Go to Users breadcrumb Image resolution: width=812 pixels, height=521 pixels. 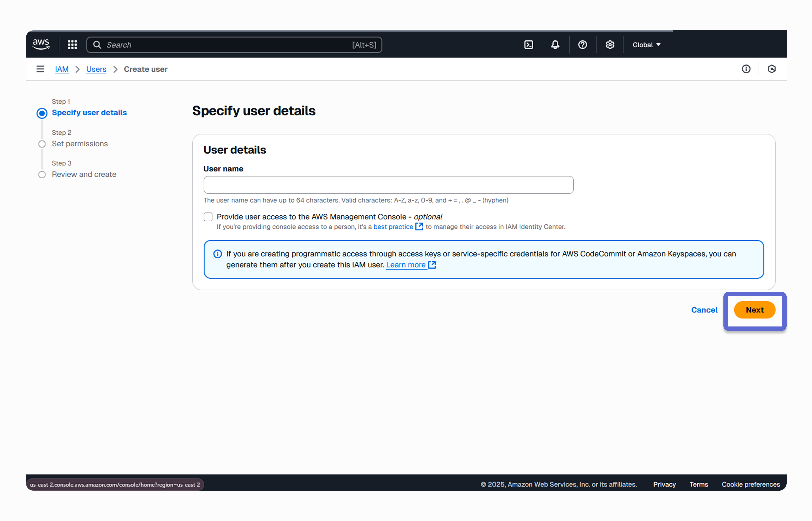tap(96, 69)
